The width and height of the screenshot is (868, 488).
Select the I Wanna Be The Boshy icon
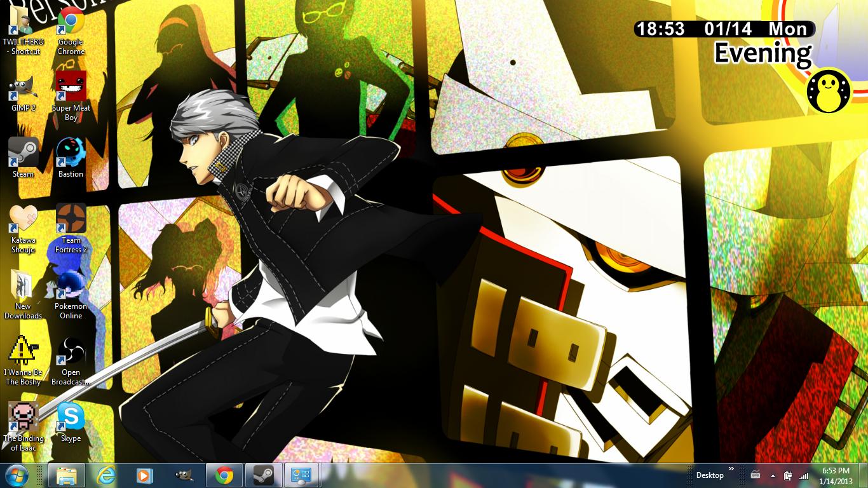(23, 361)
